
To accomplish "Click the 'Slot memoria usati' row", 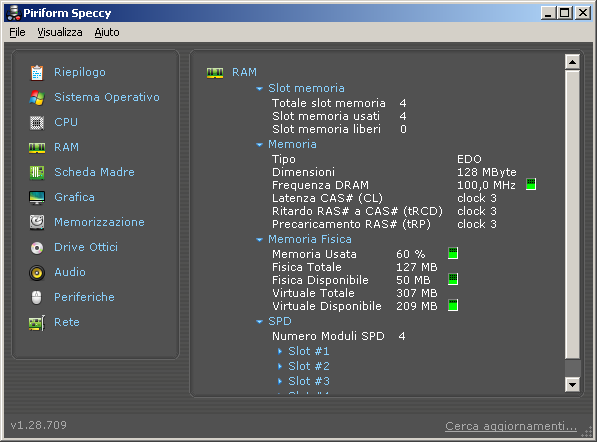I will coord(339,116).
